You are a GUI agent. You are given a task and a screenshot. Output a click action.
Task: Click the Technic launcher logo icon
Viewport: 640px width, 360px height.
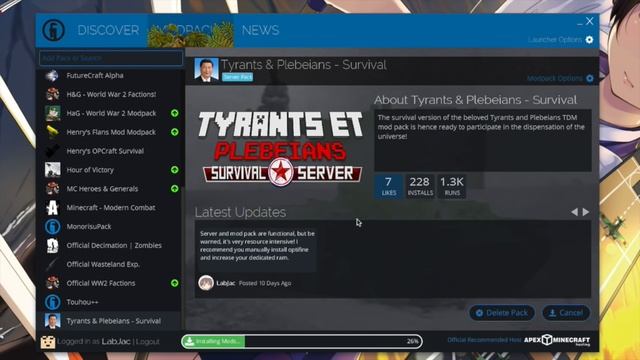53,30
